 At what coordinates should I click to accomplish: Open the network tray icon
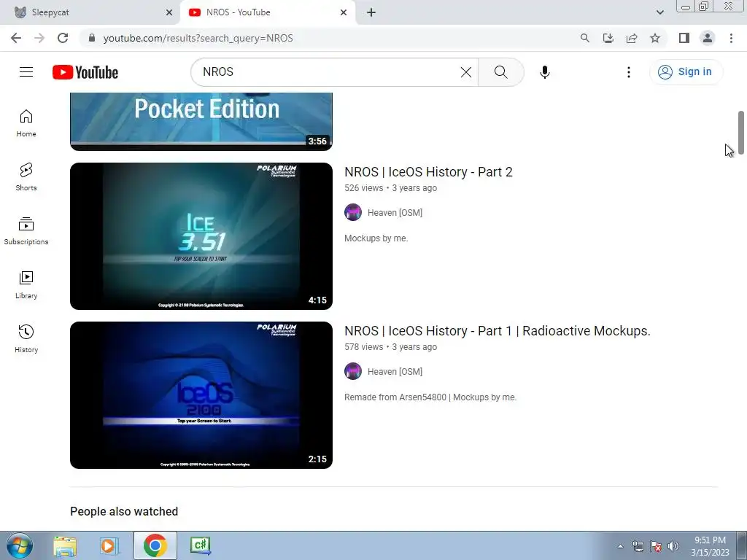point(638,546)
